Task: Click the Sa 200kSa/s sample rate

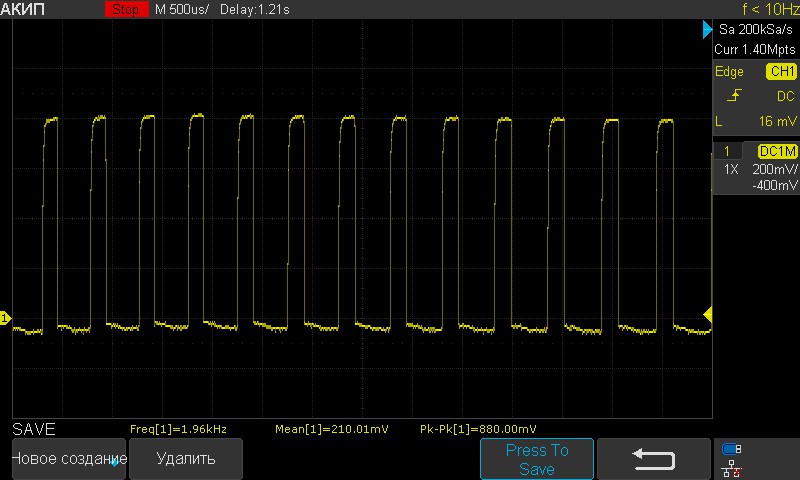Action: tap(756, 30)
